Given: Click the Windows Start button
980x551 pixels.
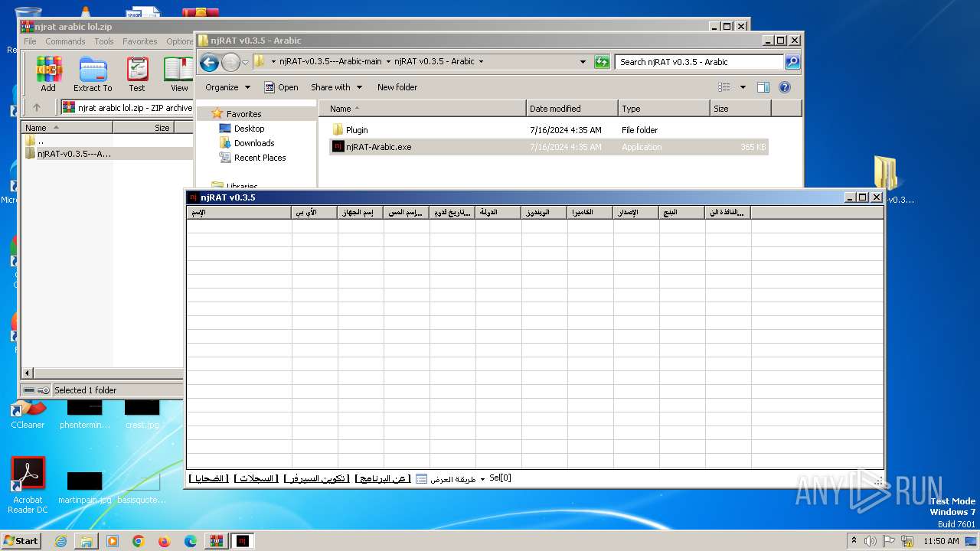Looking at the screenshot, I should coord(21,540).
